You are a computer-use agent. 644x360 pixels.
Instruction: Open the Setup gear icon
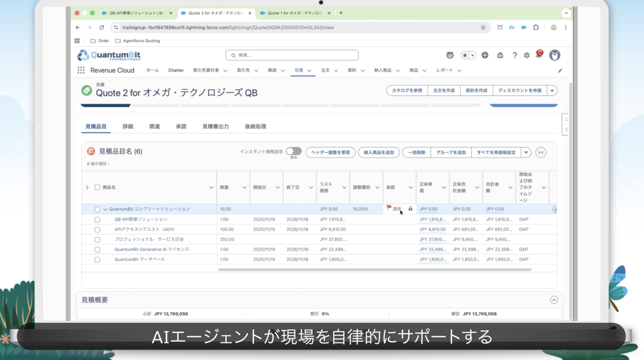click(527, 55)
